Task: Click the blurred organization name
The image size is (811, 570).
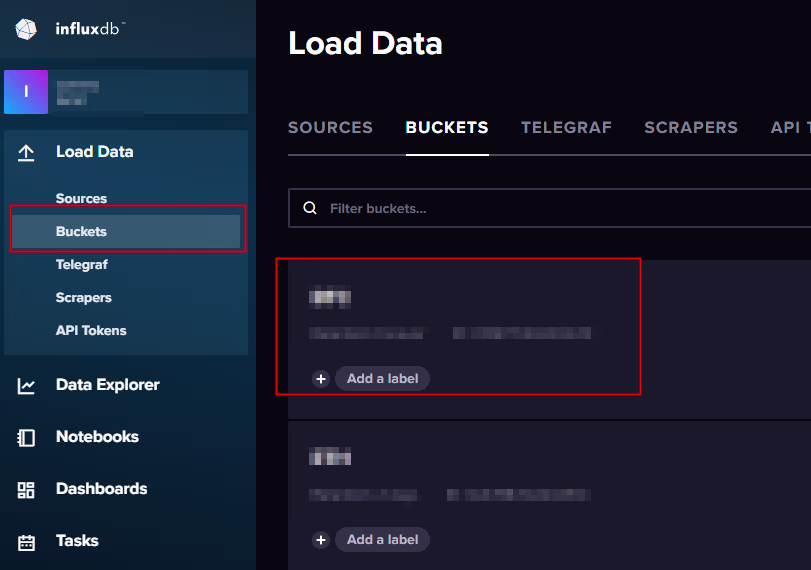Action: [78, 93]
